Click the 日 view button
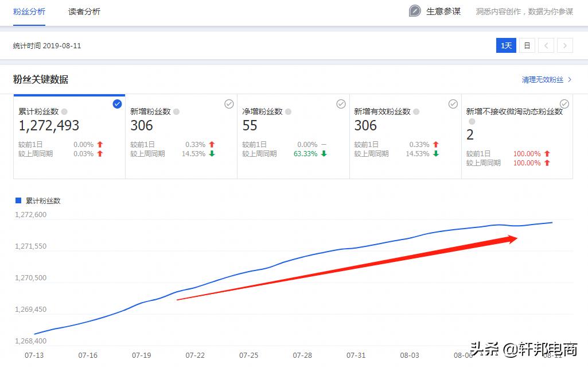Image resolution: width=588 pixels, height=367 pixels. tap(526, 45)
